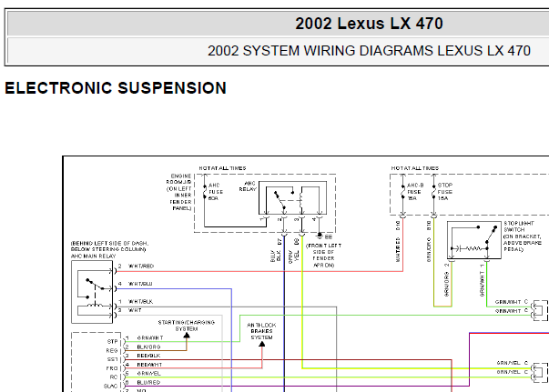The width and height of the screenshot is (549, 392).
Task: Click "FRONT LEFT SIDE OF FENDER APRON" note
Action: [x=323, y=256]
